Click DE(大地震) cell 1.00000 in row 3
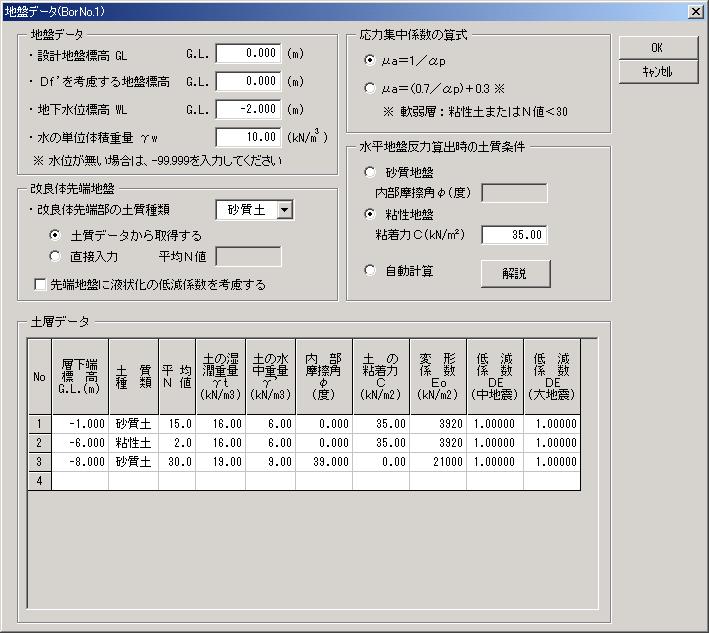 552,462
